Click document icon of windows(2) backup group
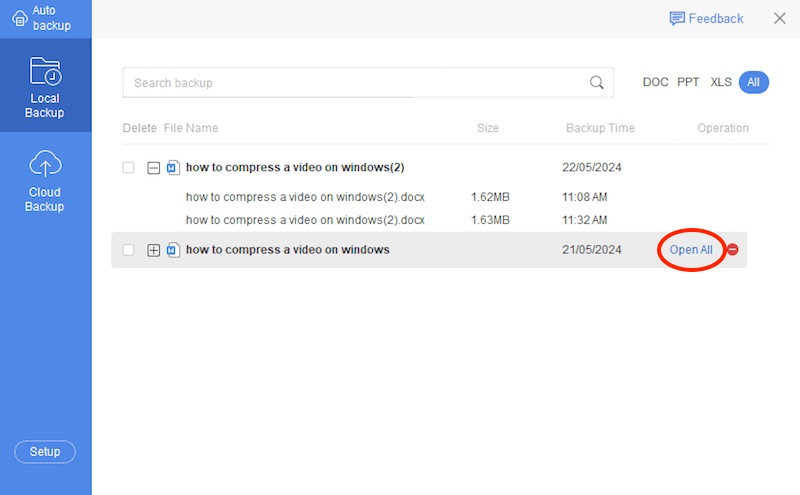Screen dimensions: 800x495 (x=172, y=168)
